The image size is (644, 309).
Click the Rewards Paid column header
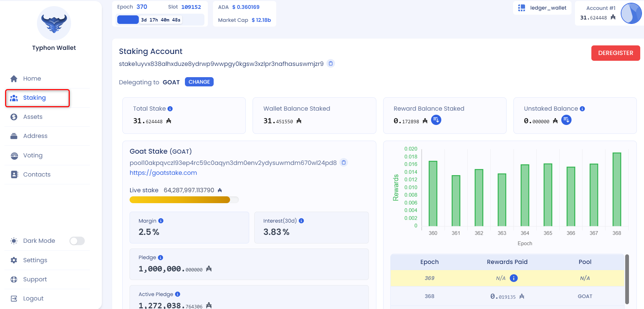[x=507, y=262]
